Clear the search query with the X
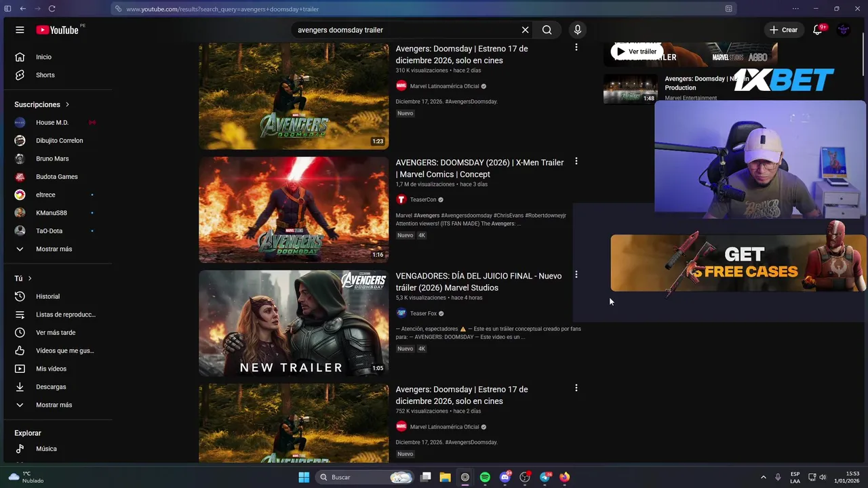868x488 pixels. click(525, 30)
